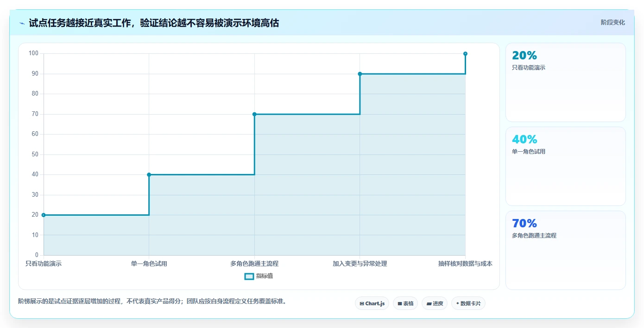The image size is (644, 328).
Task: Select the data point at value 100
Action: click(465, 54)
